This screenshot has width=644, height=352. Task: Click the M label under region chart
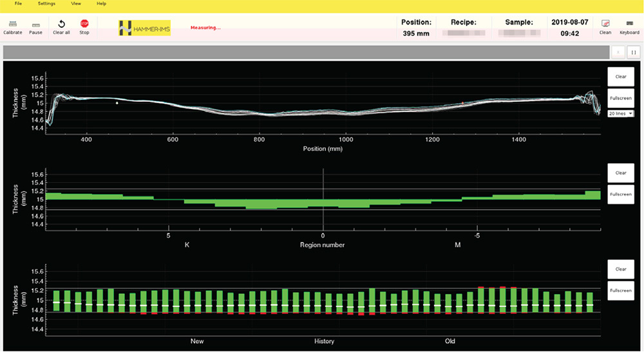coord(457,245)
